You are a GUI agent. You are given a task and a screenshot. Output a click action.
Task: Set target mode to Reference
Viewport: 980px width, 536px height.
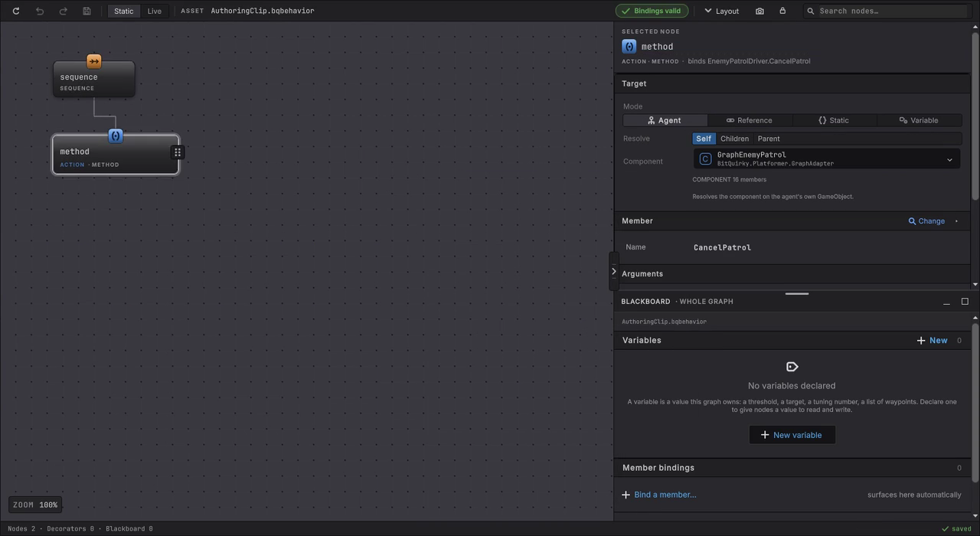[750, 120]
